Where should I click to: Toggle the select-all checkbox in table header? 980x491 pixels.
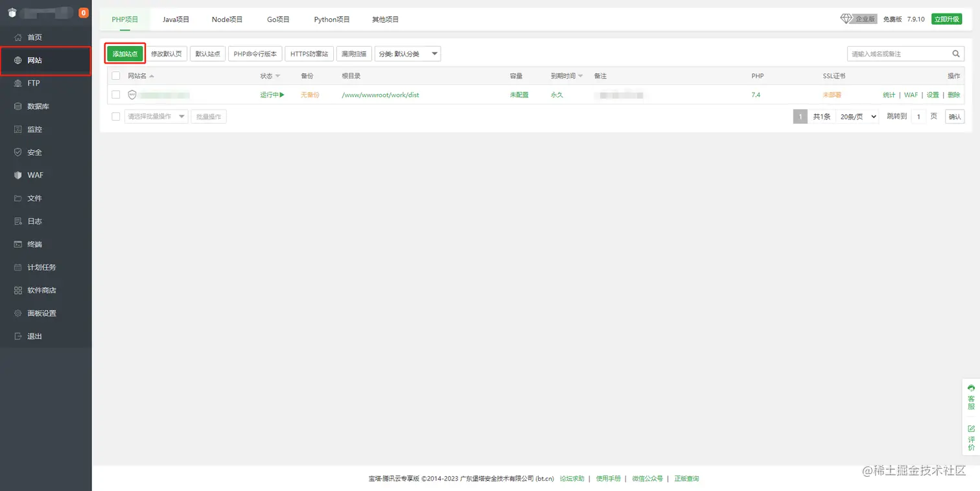[x=116, y=76]
